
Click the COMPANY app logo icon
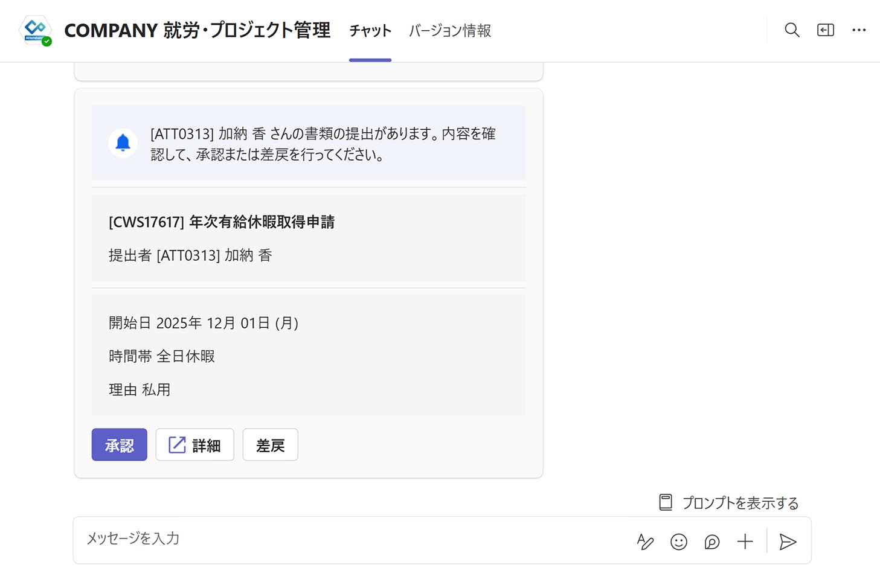click(35, 30)
